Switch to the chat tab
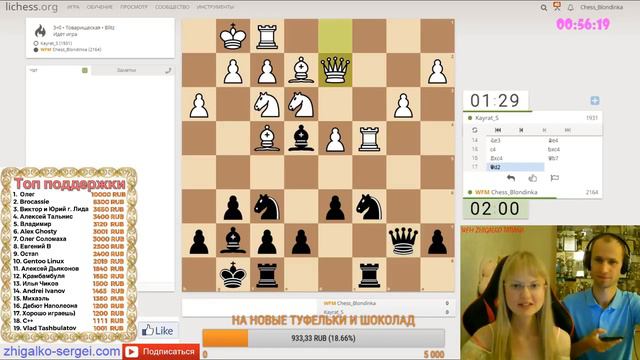 pyautogui.click(x=59, y=71)
